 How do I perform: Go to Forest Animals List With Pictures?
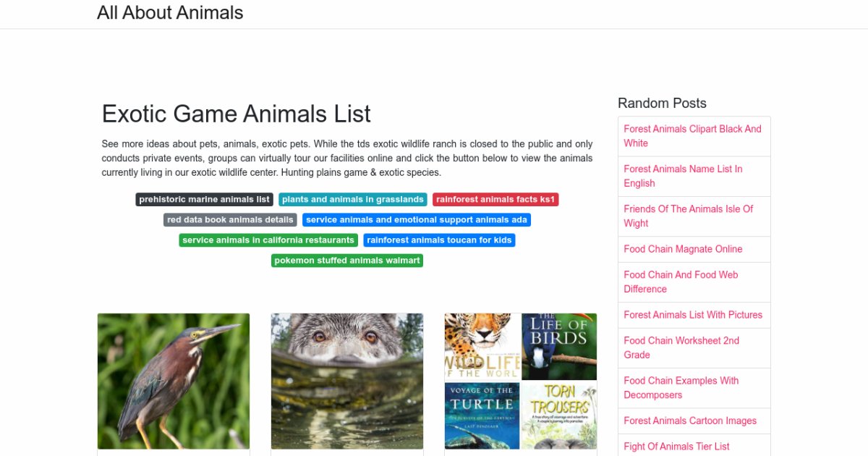693,315
